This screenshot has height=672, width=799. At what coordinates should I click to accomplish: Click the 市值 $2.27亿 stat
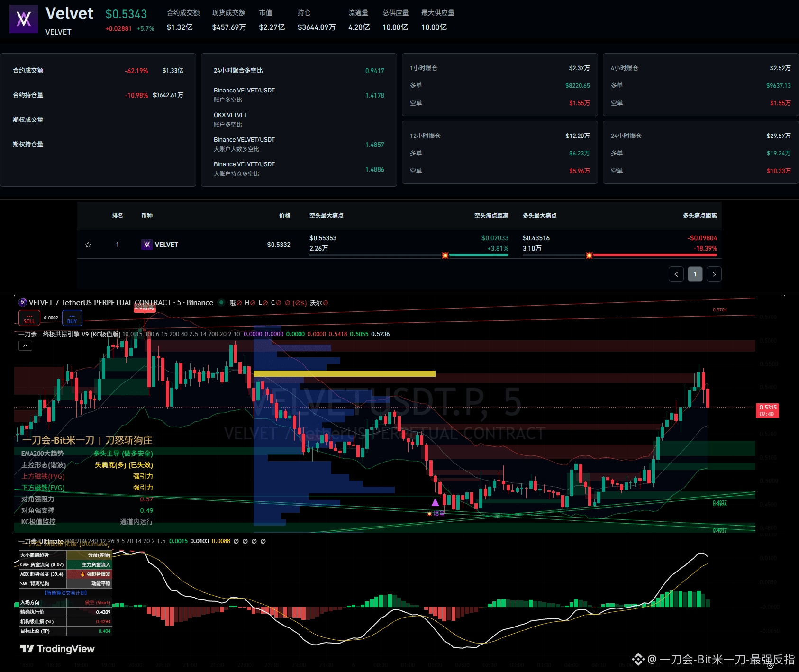(x=272, y=20)
